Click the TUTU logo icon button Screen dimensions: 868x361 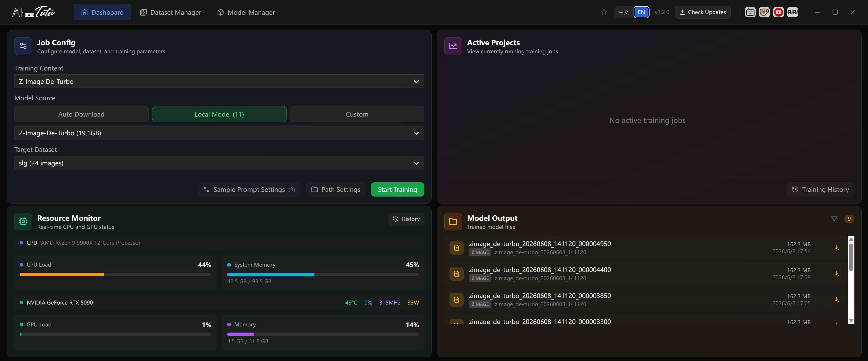click(792, 12)
